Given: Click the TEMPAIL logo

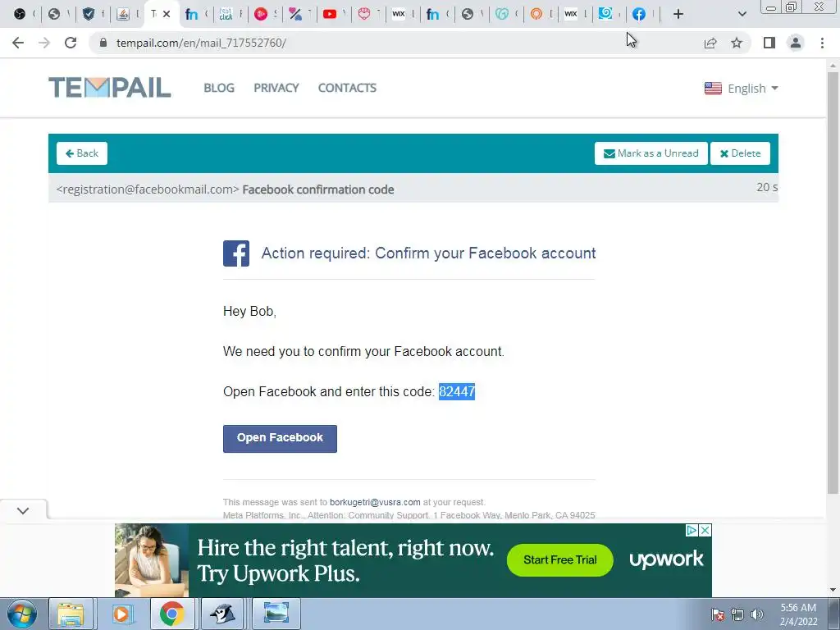Looking at the screenshot, I should pyautogui.click(x=110, y=87).
